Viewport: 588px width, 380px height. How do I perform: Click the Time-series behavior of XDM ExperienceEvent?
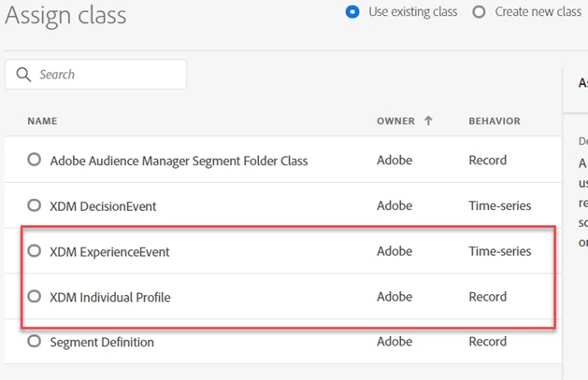pos(499,252)
